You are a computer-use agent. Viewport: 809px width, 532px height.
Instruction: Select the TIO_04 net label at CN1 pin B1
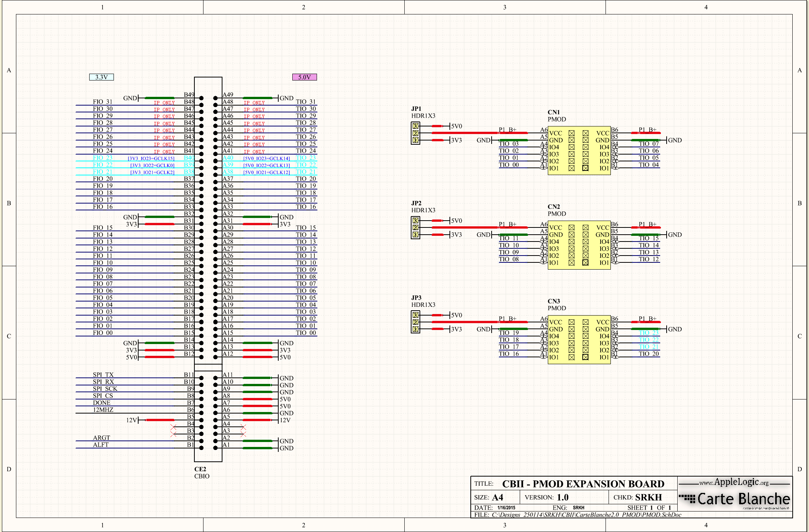(649, 164)
